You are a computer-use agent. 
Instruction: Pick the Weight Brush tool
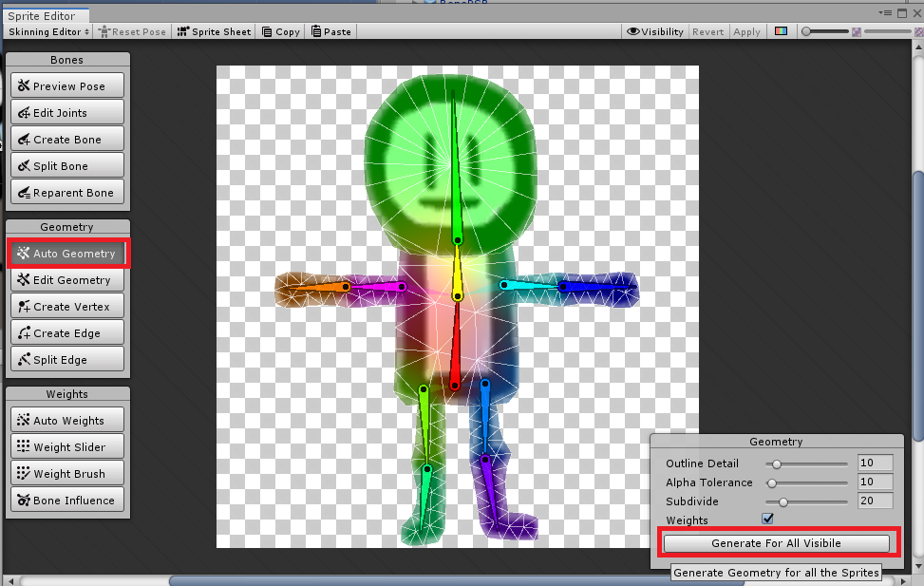67,473
